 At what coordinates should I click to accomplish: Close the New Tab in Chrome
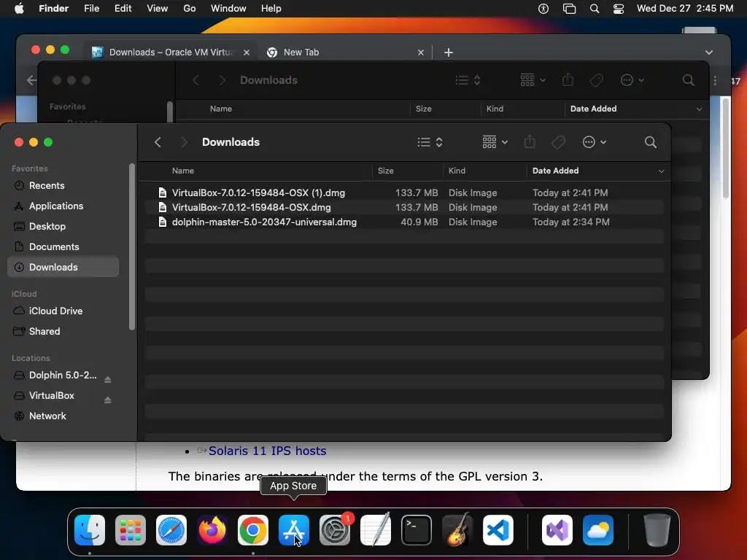tap(421, 52)
